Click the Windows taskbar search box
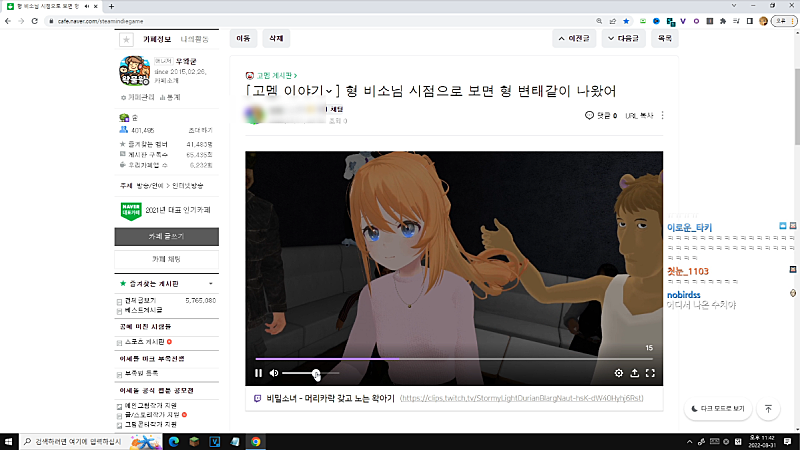800x450 pixels. pyautogui.click(x=92, y=441)
